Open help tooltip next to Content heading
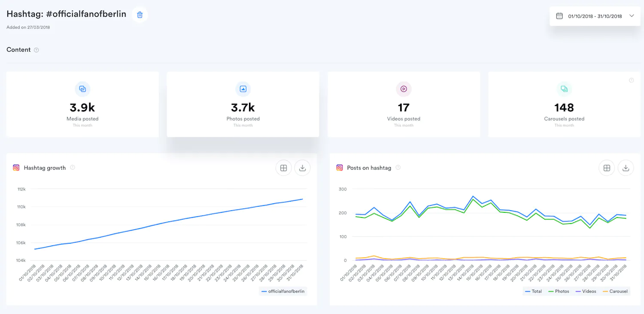This screenshot has height=314, width=644. pyautogui.click(x=36, y=50)
